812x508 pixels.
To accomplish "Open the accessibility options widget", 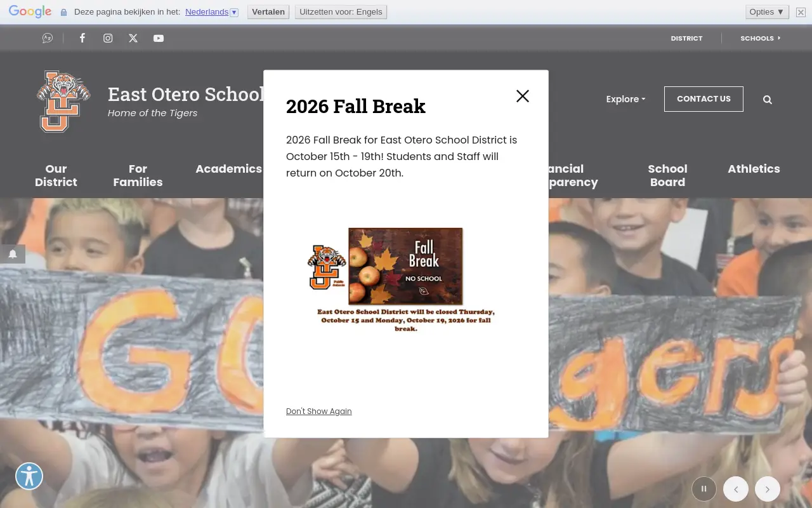I will point(29,476).
